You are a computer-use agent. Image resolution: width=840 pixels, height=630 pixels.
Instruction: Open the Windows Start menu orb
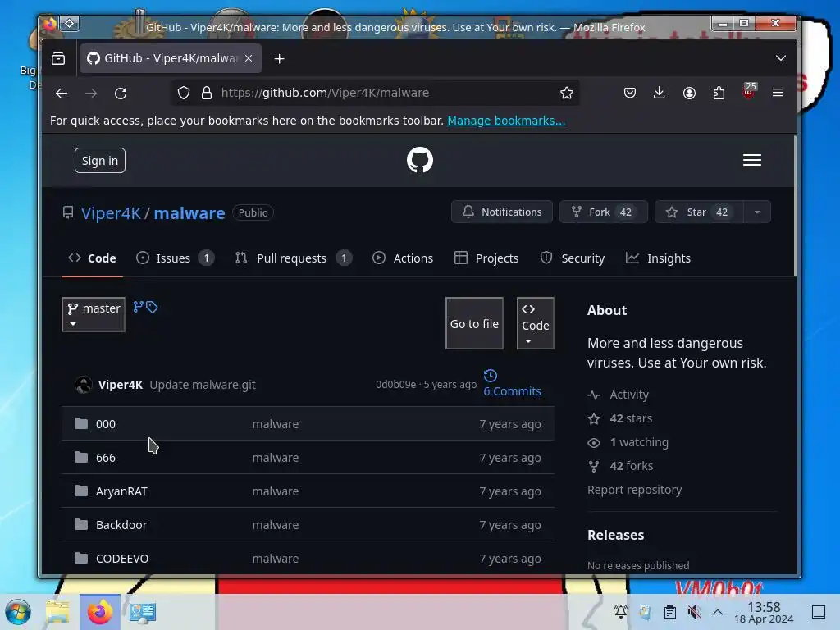18,612
